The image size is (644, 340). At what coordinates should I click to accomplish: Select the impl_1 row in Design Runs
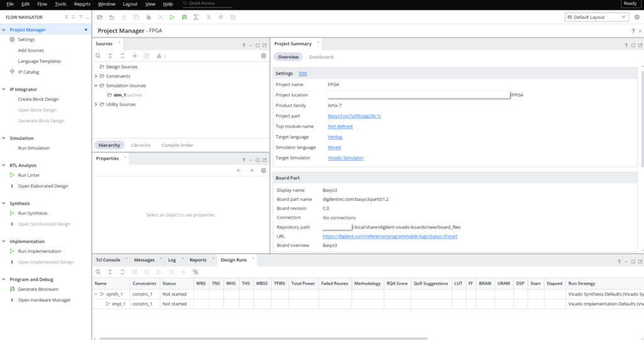point(368,304)
